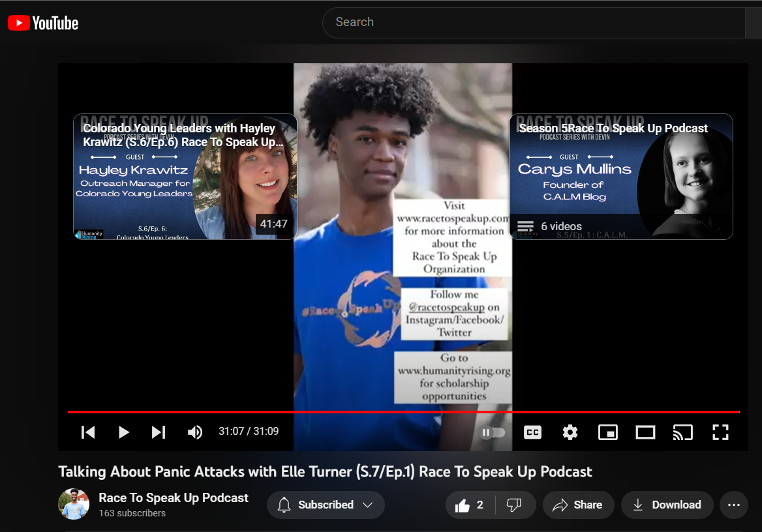Enter fullscreen mode
The image size is (762, 532).
[x=720, y=432]
